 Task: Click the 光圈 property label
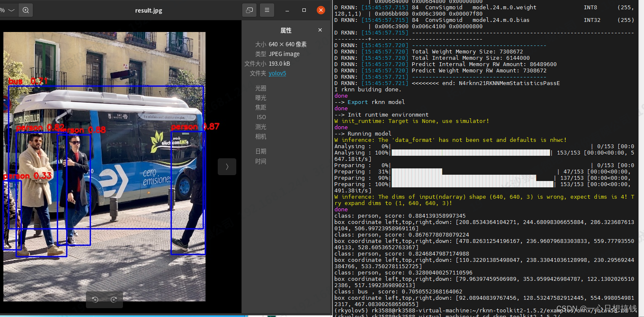pos(261,88)
